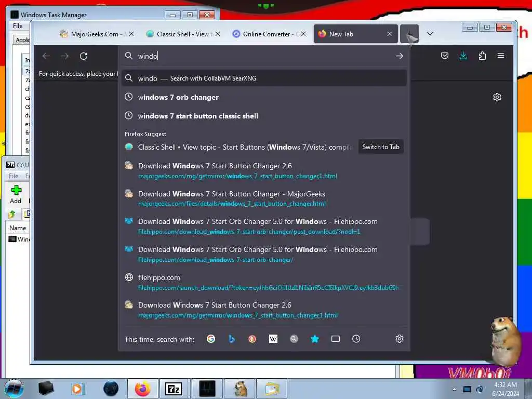The width and height of the screenshot is (532, 399).
Task: Close the Classic Shell tab
Action: pos(218,34)
